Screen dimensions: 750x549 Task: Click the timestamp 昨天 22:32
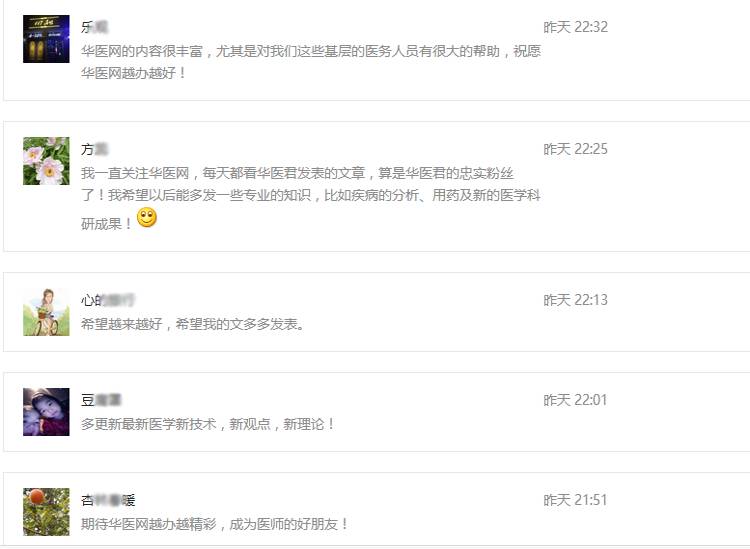pos(575,27)
